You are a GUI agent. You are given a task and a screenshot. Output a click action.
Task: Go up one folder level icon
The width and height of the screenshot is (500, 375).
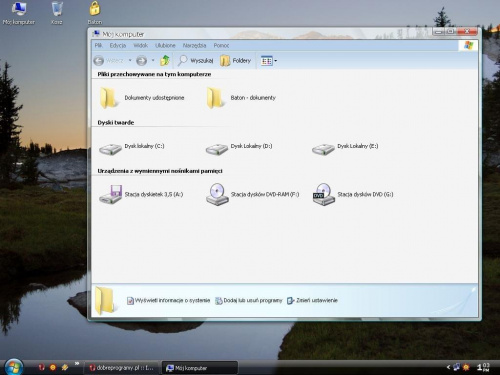click(165, 60)
